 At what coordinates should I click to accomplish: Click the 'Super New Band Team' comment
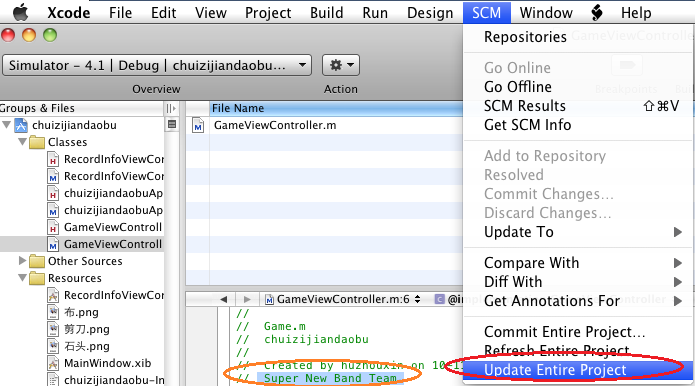tap(330, 378)
